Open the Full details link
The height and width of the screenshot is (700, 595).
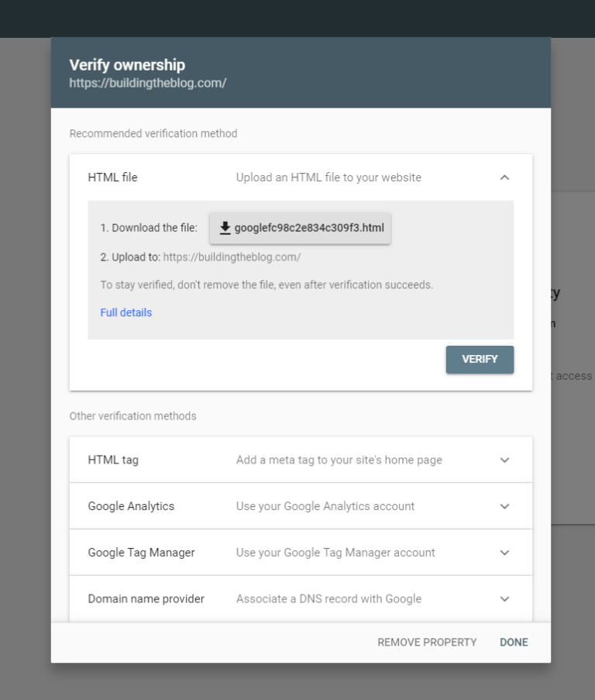(x=126, y=312)
